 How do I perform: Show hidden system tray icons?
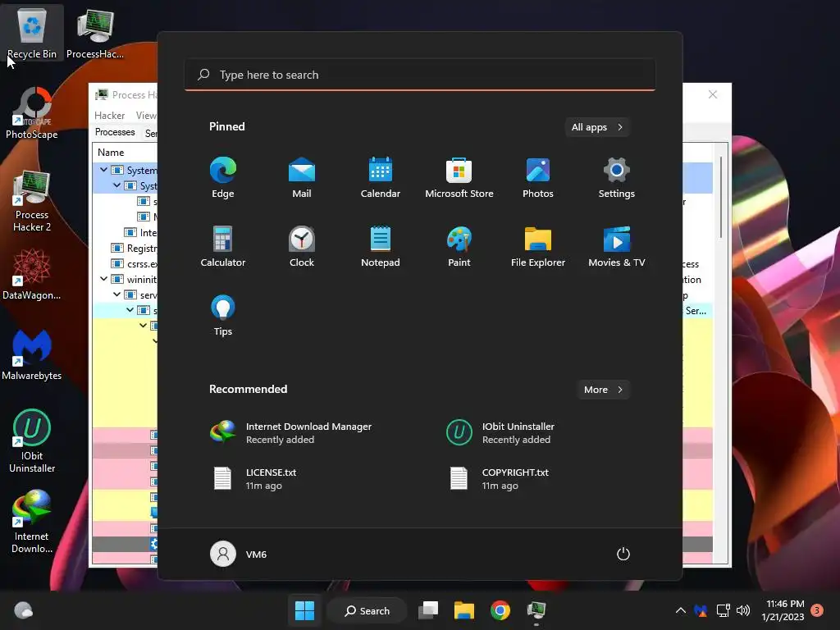(680, 610)
